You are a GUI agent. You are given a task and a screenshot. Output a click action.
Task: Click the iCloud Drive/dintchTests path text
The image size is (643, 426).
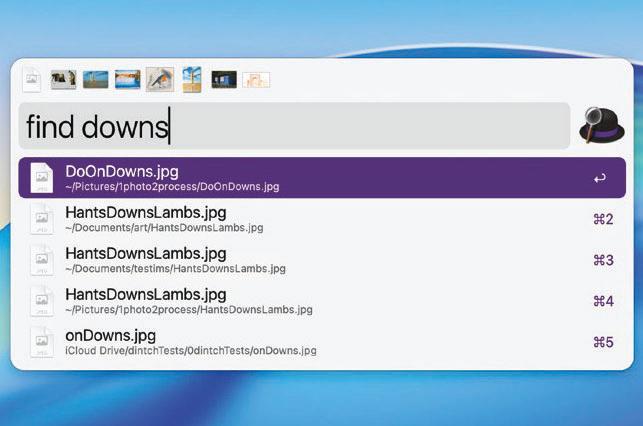pos(191,351)
